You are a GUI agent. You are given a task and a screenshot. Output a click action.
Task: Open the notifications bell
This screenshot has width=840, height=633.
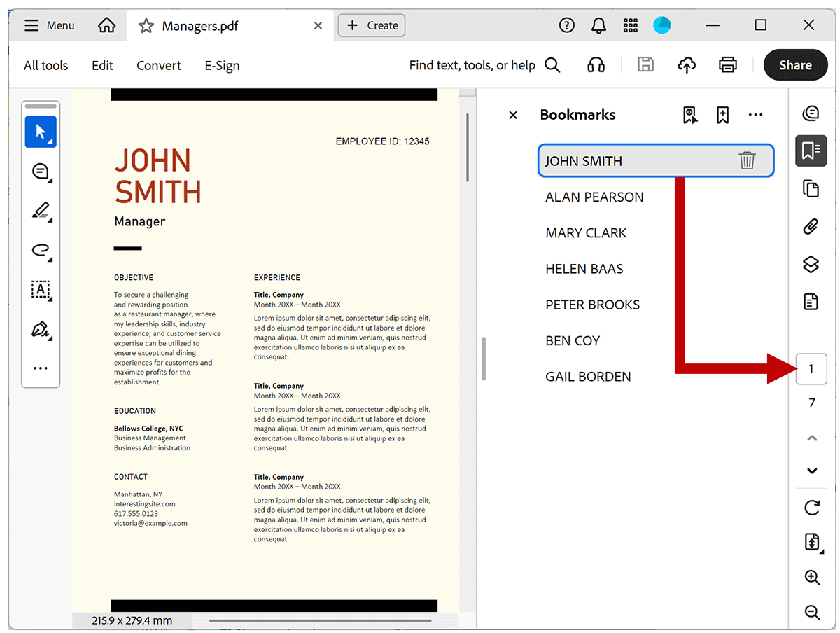coord(598,26)
